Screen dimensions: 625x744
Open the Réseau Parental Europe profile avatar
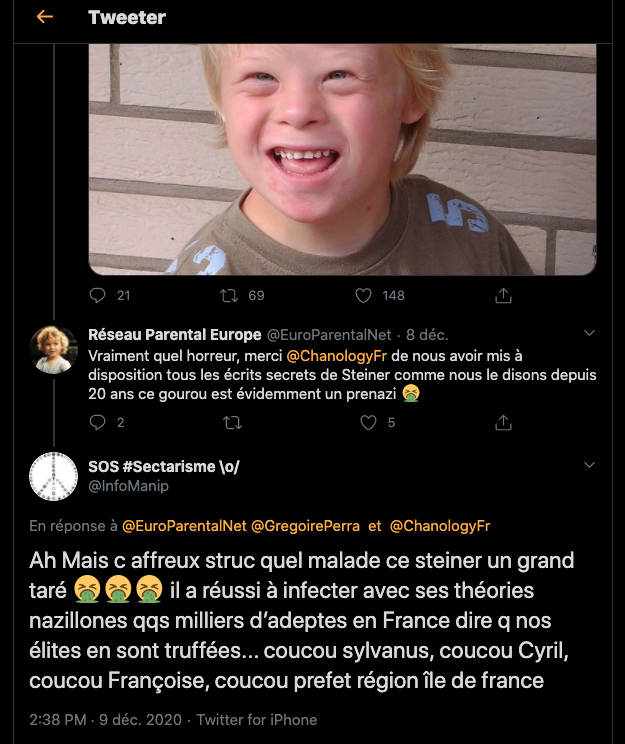pos(54,350)
